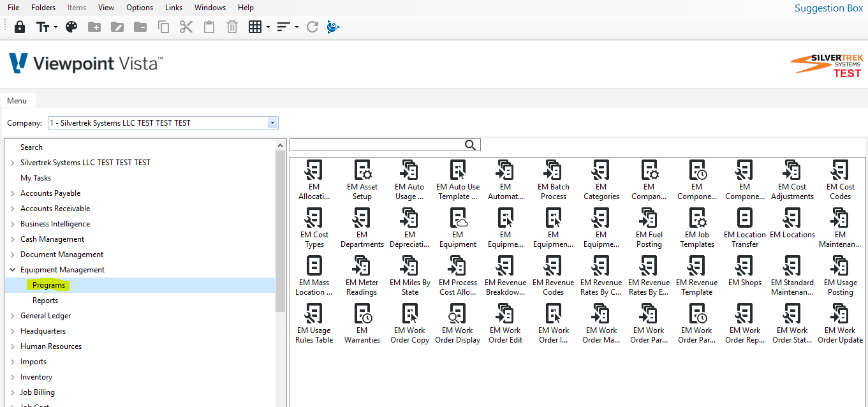Click the Suggestion Box link
The height and width of the screenshot is (407, 868).
pyautogui.click(x=828, y=8)
